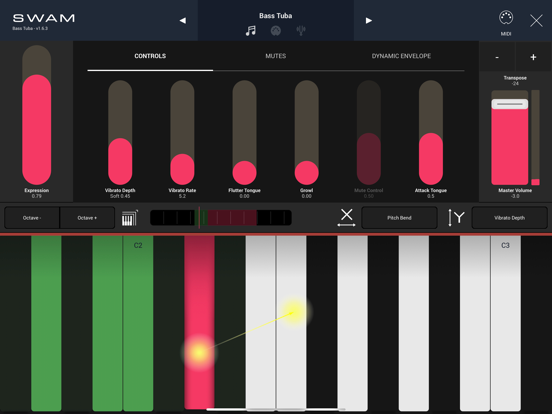The height and width of the screenshot is (414, 552).
Task: Click the Bass Tuba instrument title
Action: point(276,16)
